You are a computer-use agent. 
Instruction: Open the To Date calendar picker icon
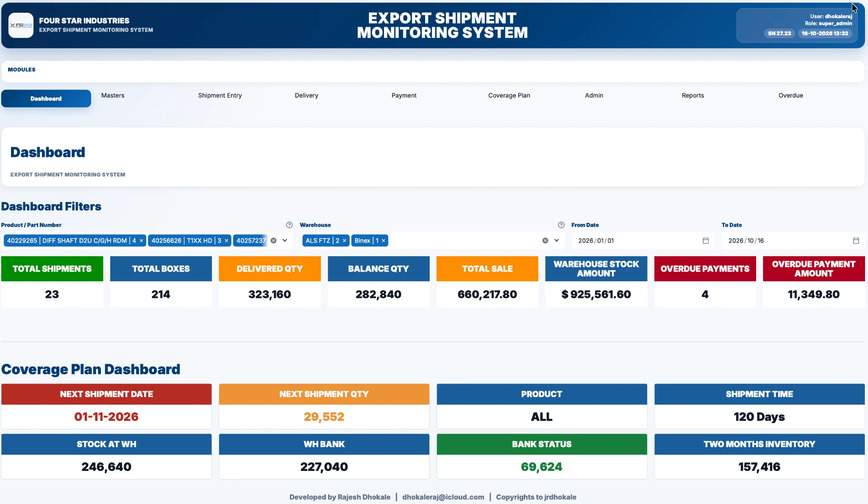pyautogui.click(x=856, y=241)
